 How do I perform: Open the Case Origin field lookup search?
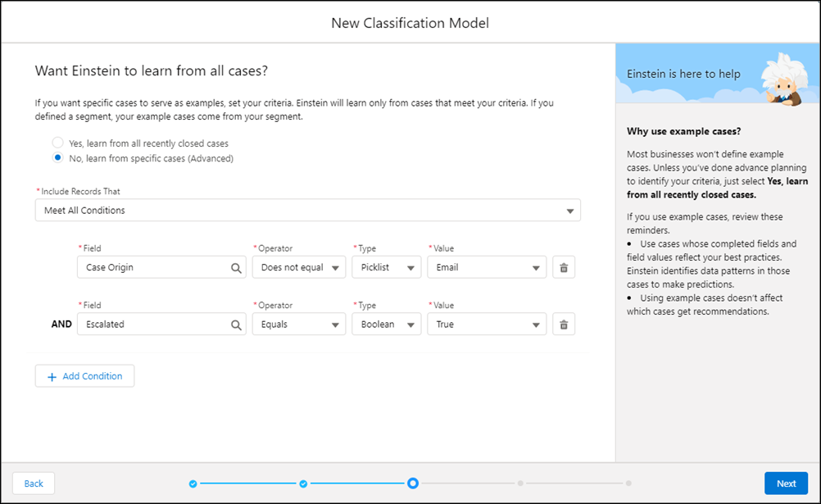[x=236, y=266]
